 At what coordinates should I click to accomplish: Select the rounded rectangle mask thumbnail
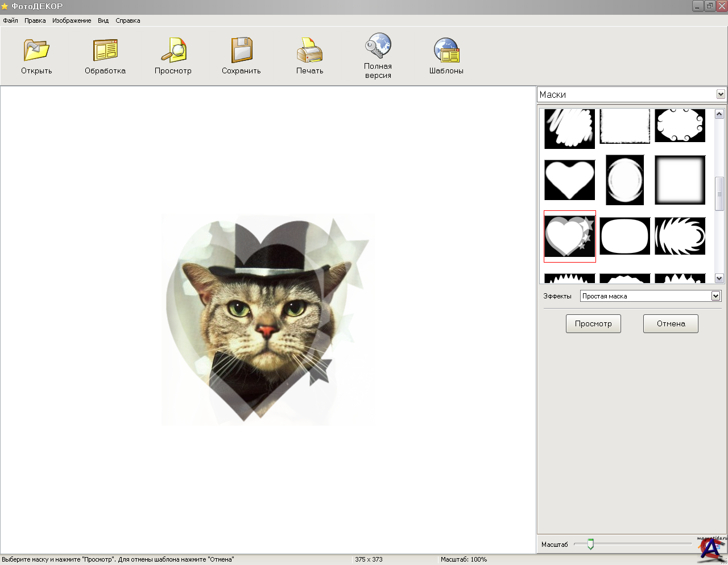point(624,236)
